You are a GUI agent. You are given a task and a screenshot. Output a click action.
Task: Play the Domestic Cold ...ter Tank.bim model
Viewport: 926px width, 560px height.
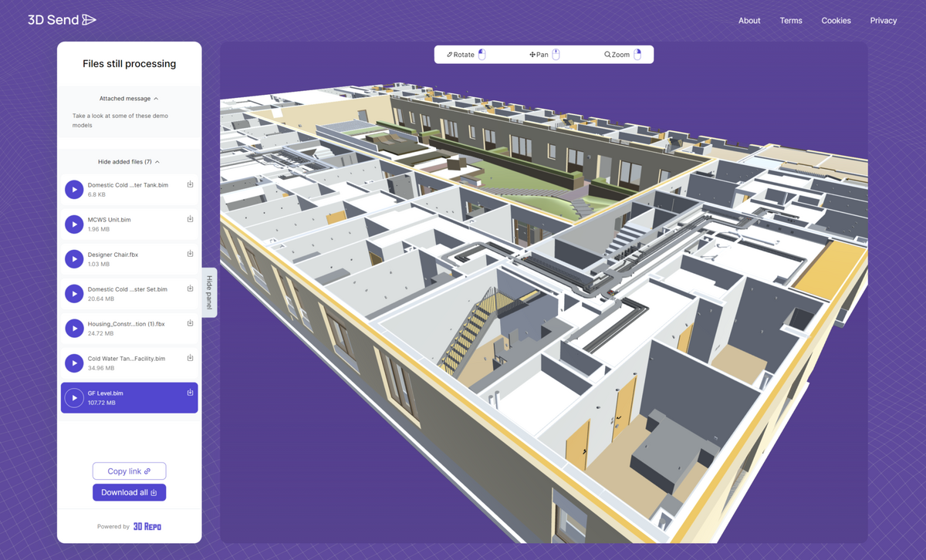tap(74, 189)
